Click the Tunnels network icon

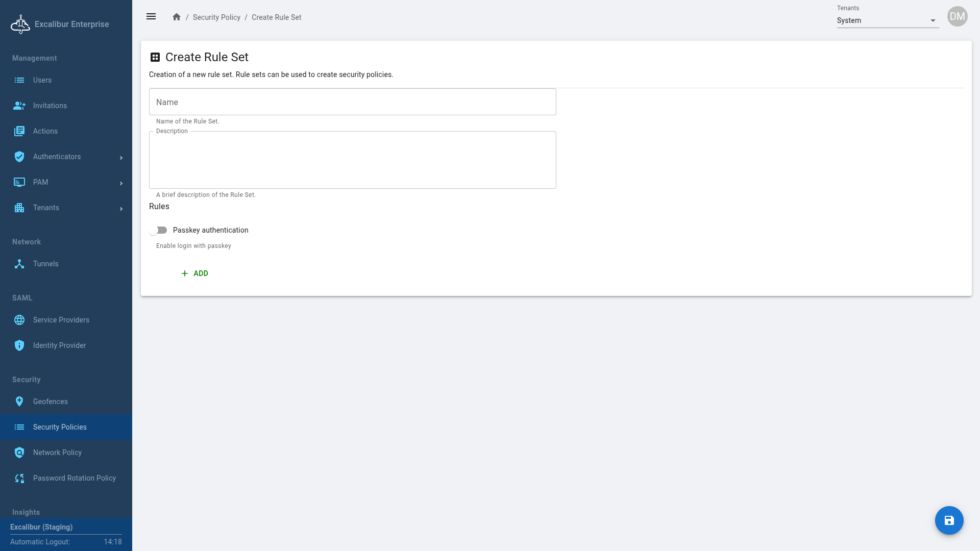[19, 264]
